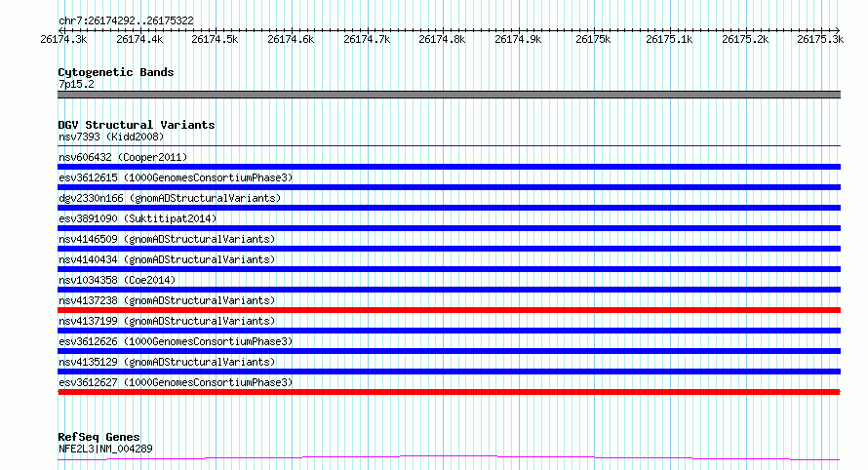Viewport: 868px width, 470px height.
Task: Click the chr7:26174292..26175322 region label
Action: tap(126, 21)
